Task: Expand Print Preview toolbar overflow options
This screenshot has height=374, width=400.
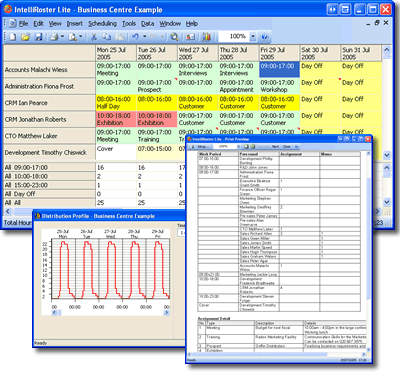Action: point(296,146)
